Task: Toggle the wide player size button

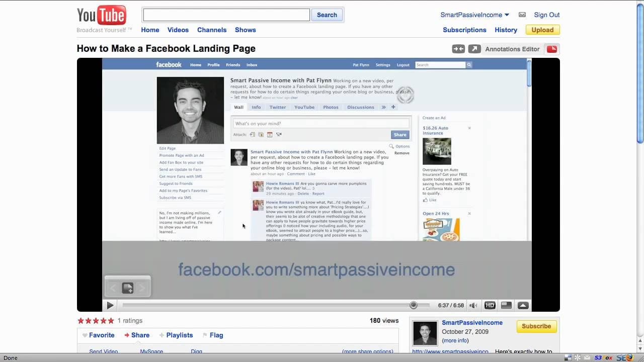Action: 507,305
